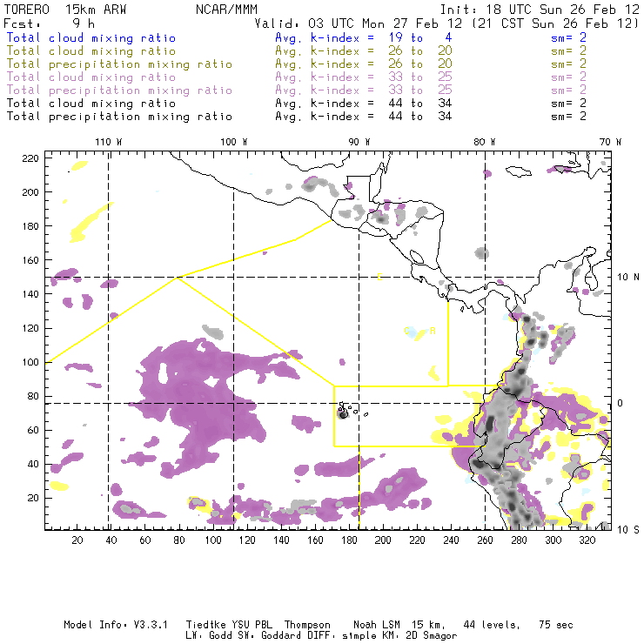Click the "90 W" longitude label
This screenshot has height=644, width=644.
[359, 142]
